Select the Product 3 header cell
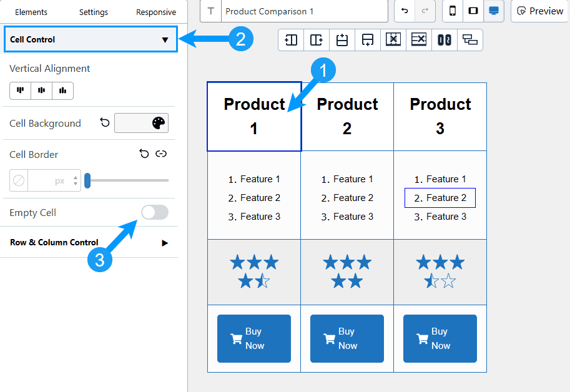 pos(440,117)
